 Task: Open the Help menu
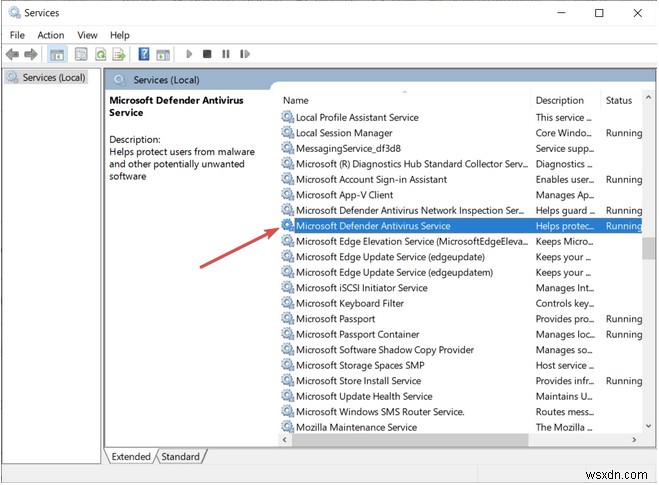click(x=120, y=35)
